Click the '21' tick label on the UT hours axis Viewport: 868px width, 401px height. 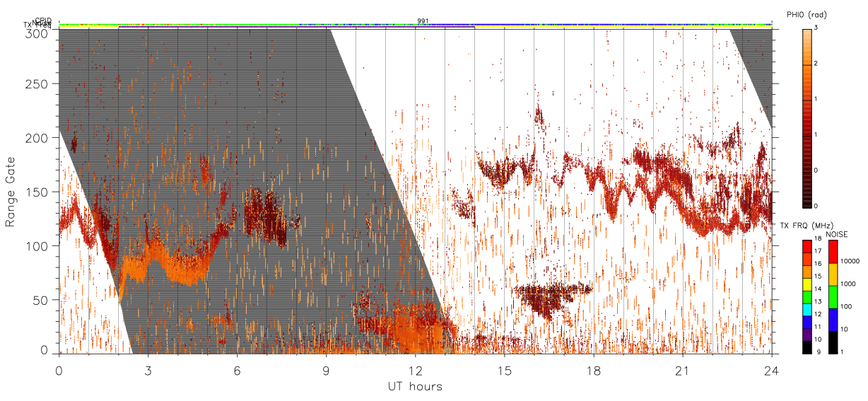682,371
